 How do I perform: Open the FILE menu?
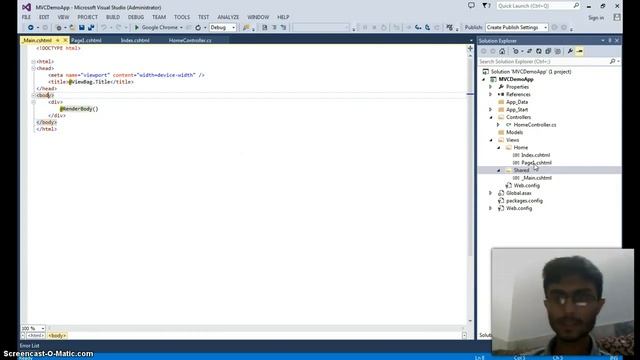coord(26,17)
